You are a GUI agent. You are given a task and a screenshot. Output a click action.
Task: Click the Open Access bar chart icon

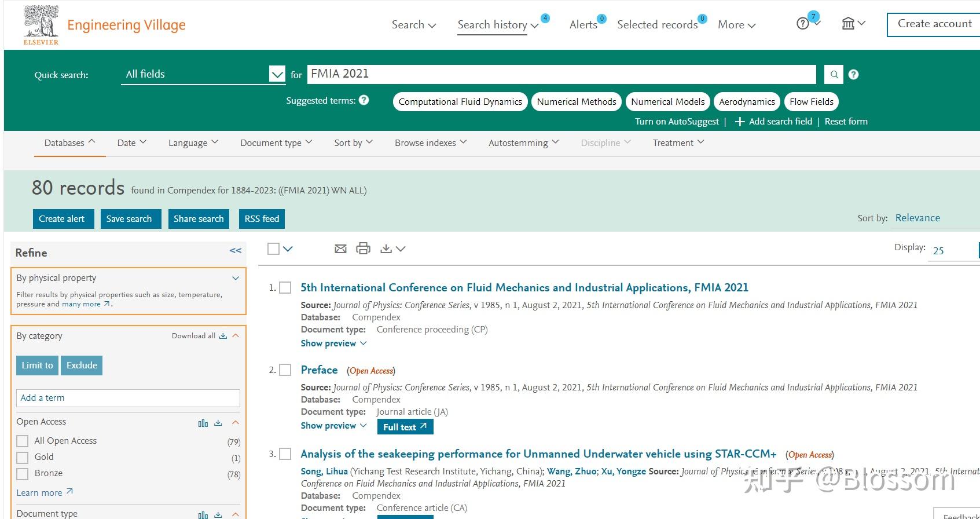click(x=203, y=423)
